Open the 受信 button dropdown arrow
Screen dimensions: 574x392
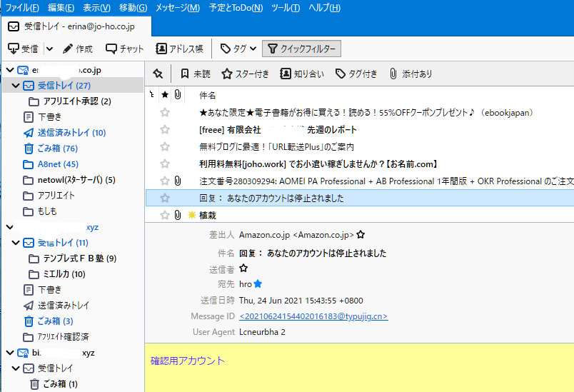49,49
